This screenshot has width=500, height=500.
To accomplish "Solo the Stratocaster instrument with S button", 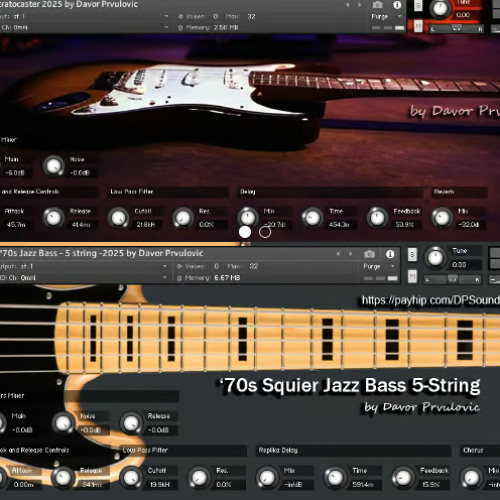I will (x=418, y=6).
